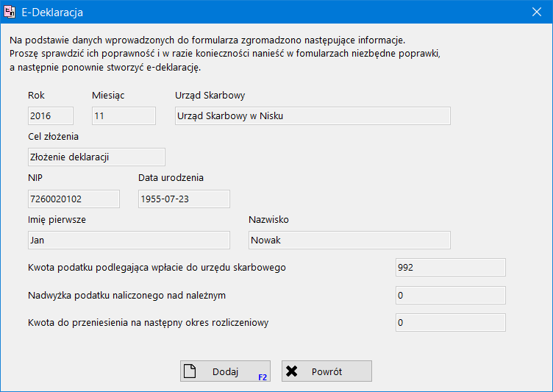Select the Data urodzenia field

click(184, 199)
